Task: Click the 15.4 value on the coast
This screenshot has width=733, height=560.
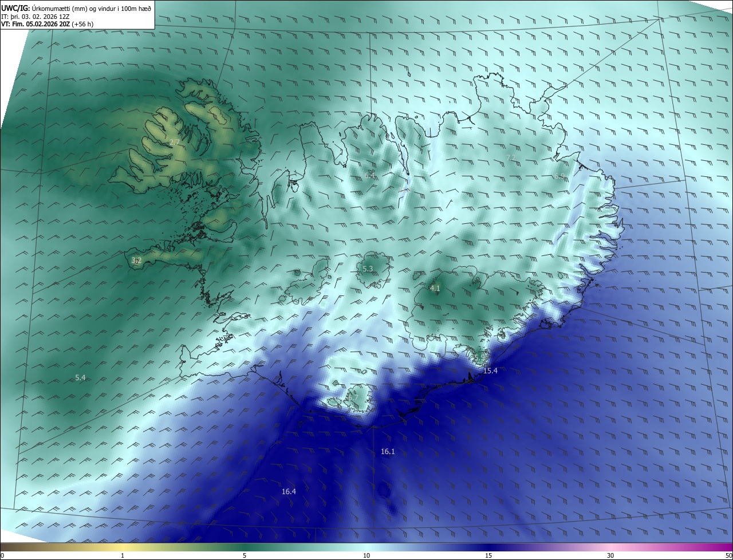Action: [x=491, y=371]
